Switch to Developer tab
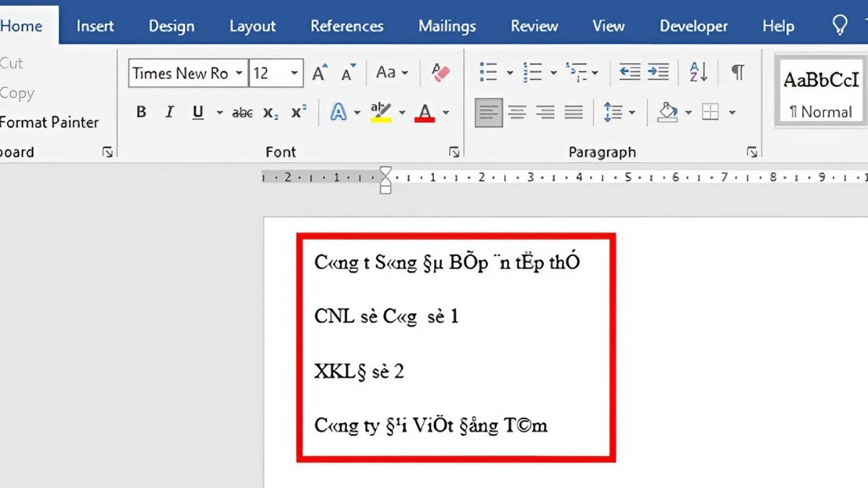 point(693,26)
